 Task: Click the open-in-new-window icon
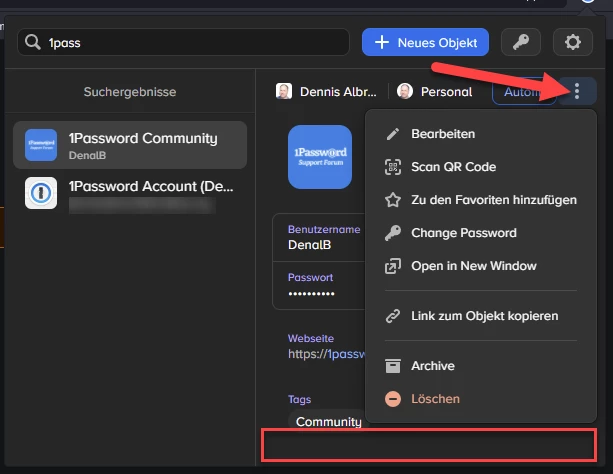393,266
